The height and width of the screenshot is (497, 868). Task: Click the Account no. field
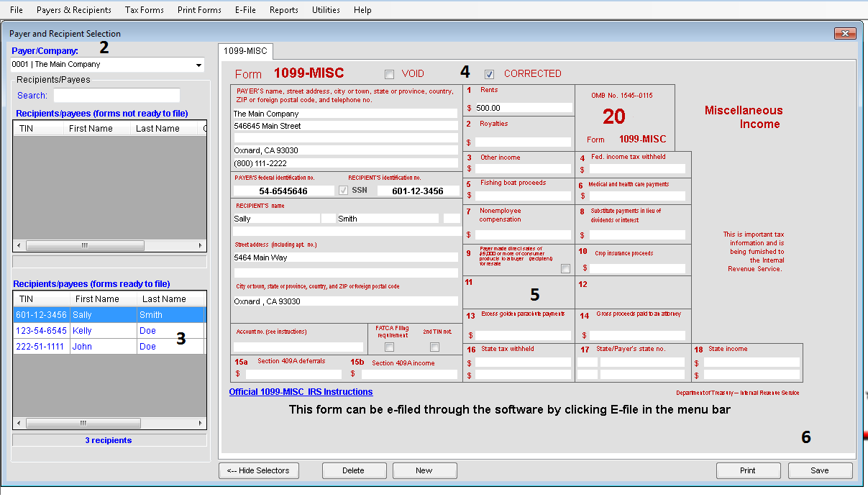pyautogui.click(x=298, y=347)
